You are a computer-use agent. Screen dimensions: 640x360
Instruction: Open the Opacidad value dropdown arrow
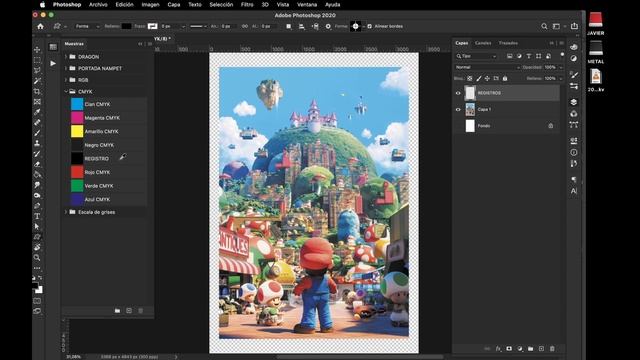click(561, 67)
